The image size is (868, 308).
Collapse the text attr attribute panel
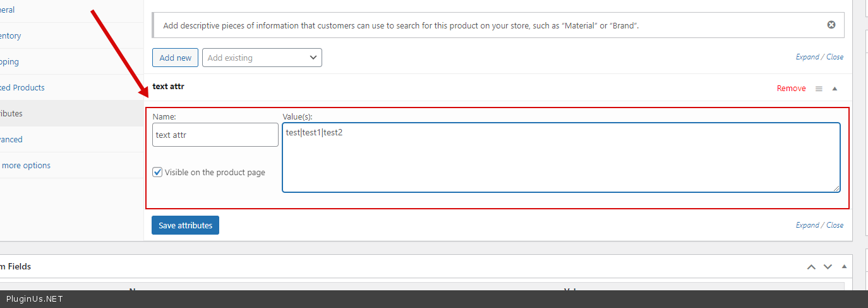[835, 89]
